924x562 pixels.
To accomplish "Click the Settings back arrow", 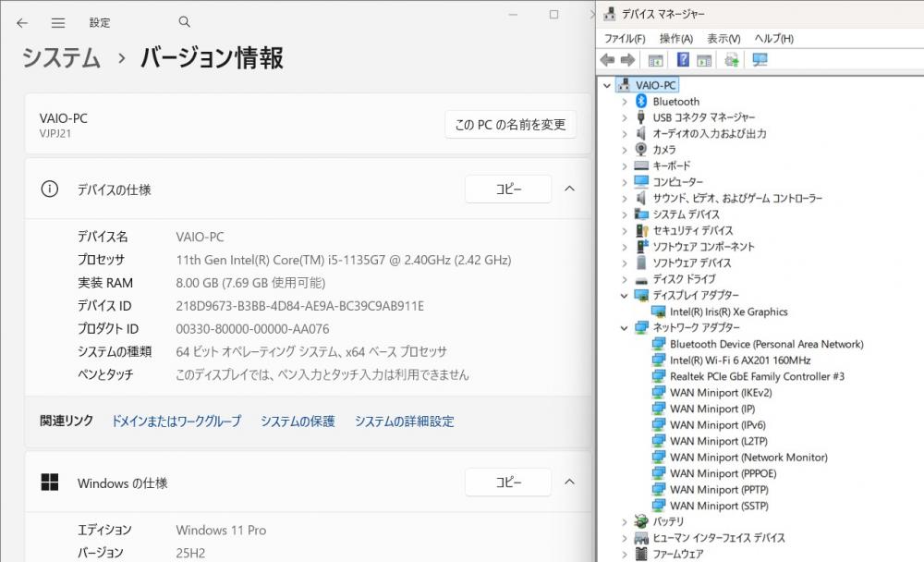I will [x=22, y=23].
